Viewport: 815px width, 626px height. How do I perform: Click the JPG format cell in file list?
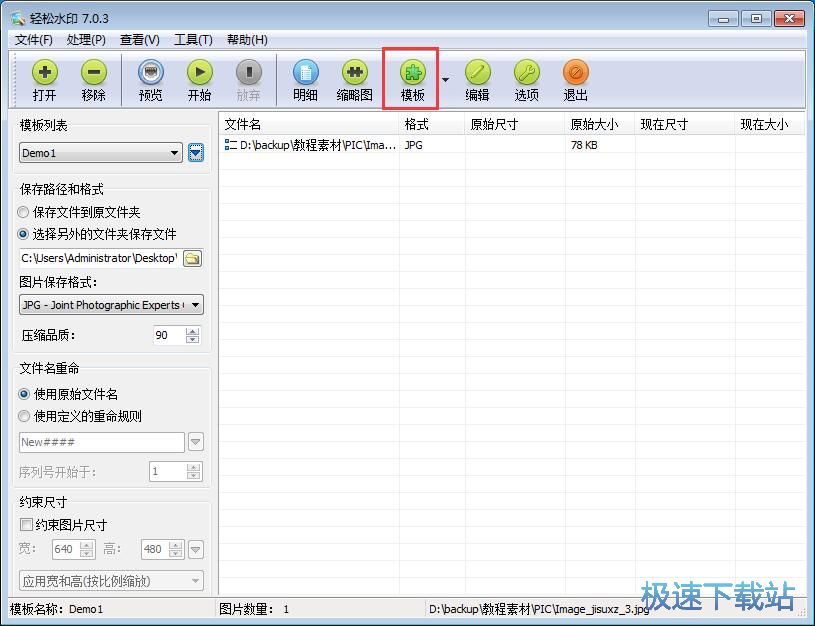coord(414,145)
